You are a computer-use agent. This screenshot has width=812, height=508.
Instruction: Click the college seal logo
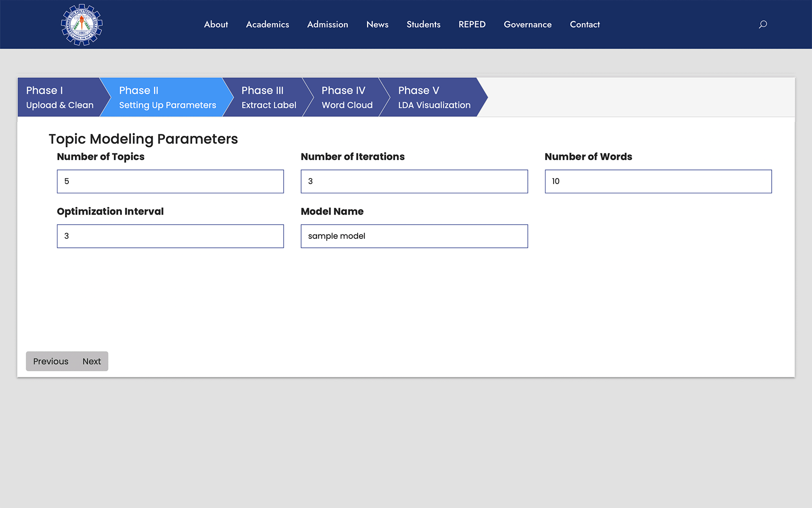tap(82, 25)
